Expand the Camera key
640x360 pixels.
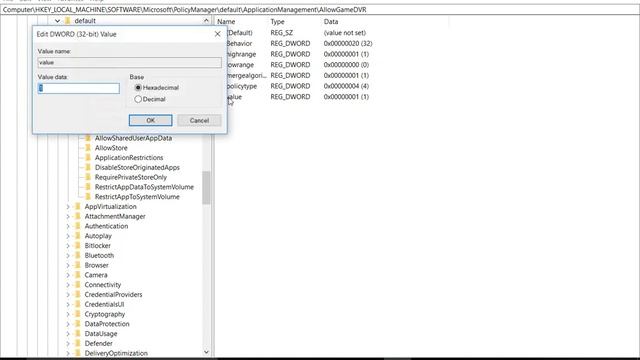point(68,275)
